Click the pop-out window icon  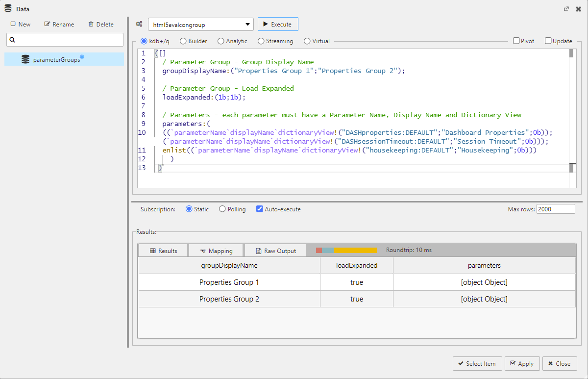[x=566, y=9]
